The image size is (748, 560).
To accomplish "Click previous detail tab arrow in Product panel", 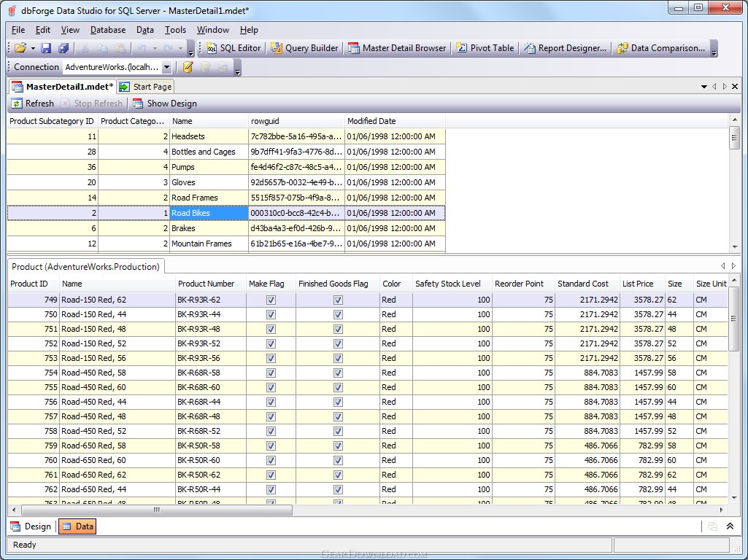I will pos(723,266).
